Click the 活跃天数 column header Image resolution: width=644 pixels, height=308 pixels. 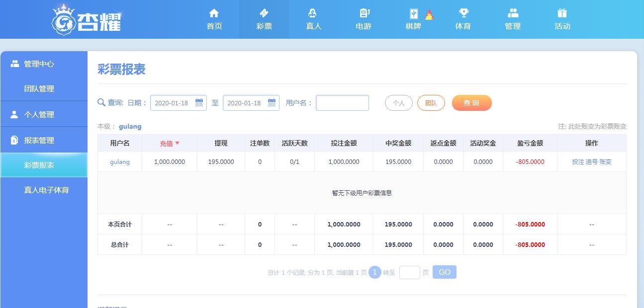(294, 143)
